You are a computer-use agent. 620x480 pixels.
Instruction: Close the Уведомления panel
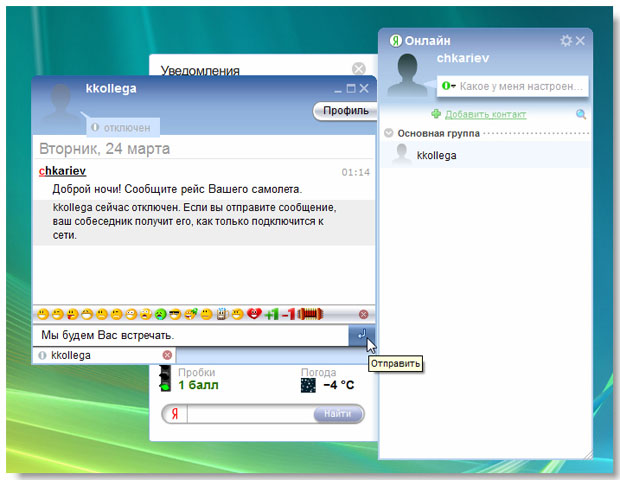(x=359, y=68)
